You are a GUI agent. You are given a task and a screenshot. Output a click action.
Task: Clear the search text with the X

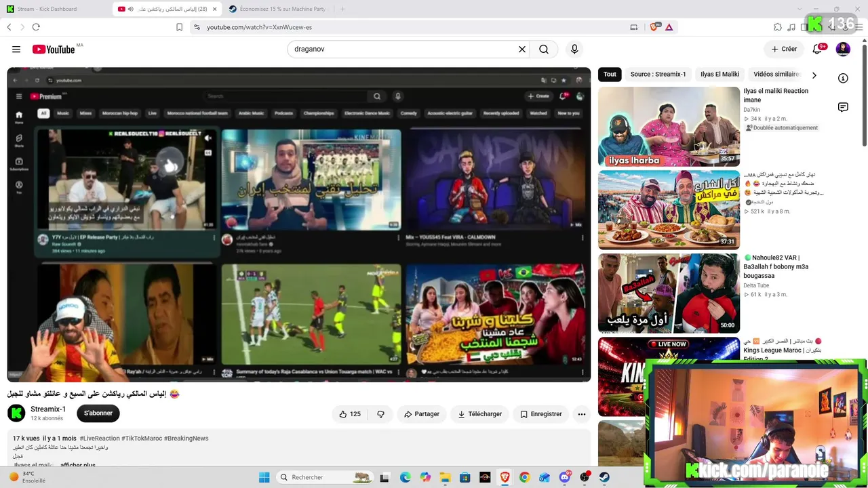522,49
